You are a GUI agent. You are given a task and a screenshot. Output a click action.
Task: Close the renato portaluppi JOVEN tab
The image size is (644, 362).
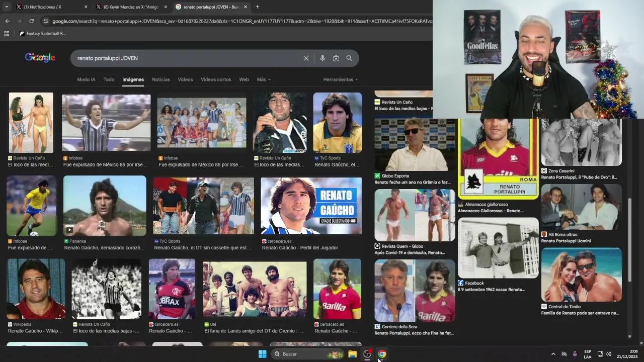[x=246, y=7]
